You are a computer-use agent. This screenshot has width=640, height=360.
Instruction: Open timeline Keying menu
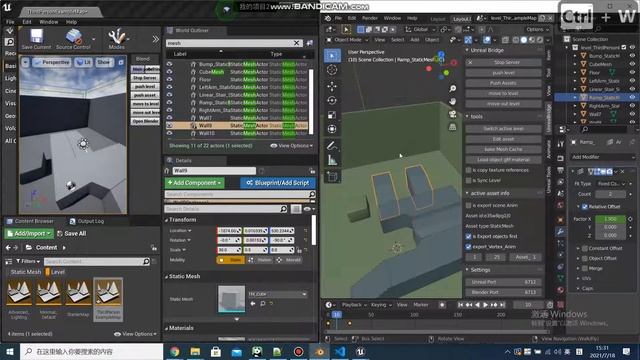(380, 305)
